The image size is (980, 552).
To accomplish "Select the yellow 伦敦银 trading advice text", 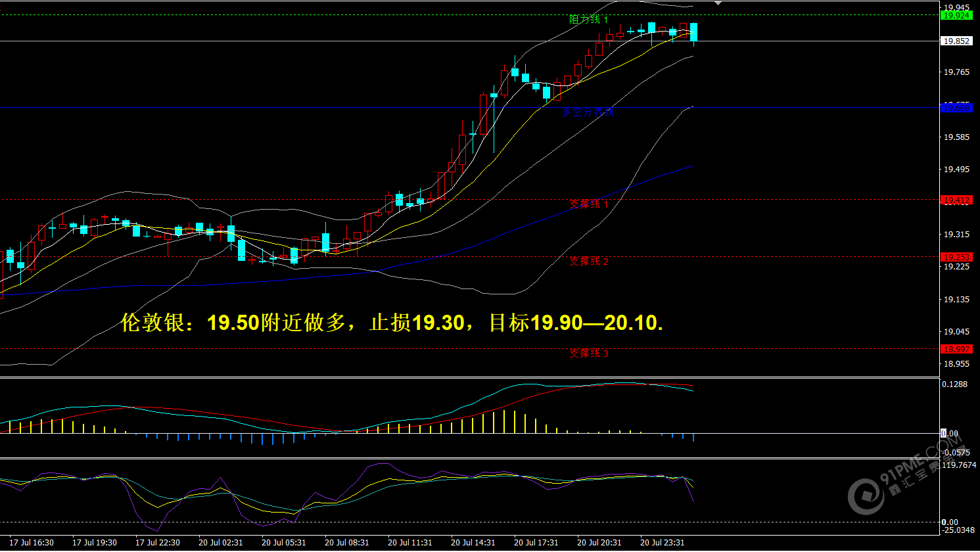I will (x=392, y=323).
